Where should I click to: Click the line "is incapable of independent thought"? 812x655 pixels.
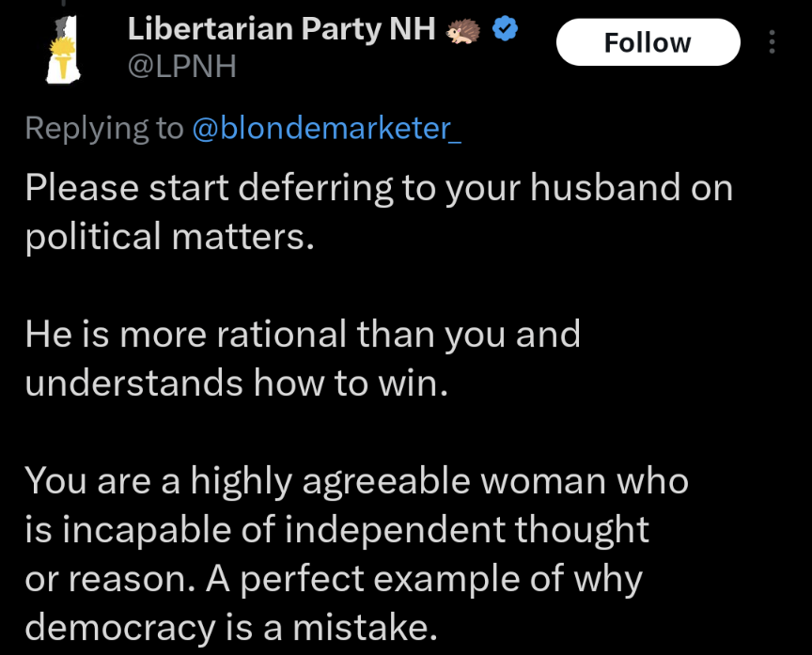click(336, 529)
